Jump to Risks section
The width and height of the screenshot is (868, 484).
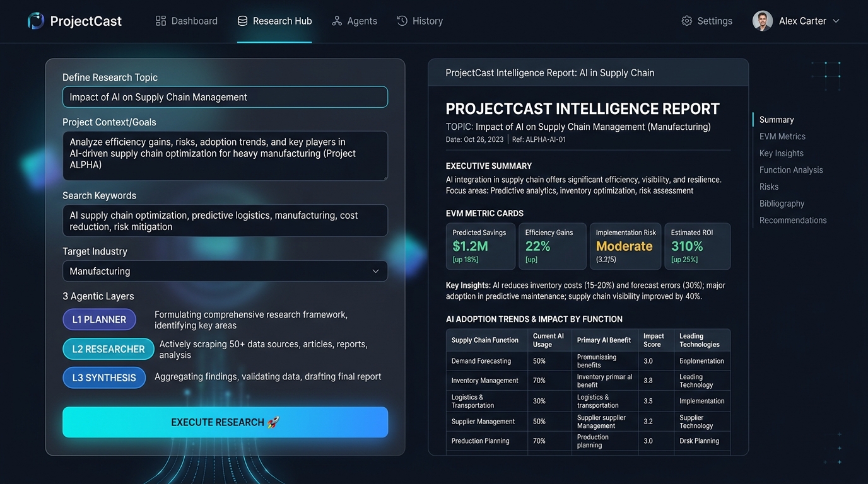(769, 187)
